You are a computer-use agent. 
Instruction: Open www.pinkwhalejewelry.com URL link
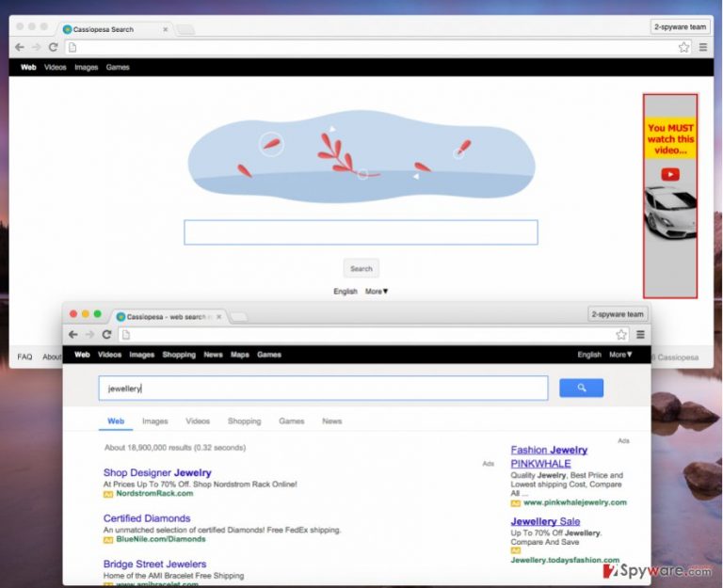(x=575, y=502)
